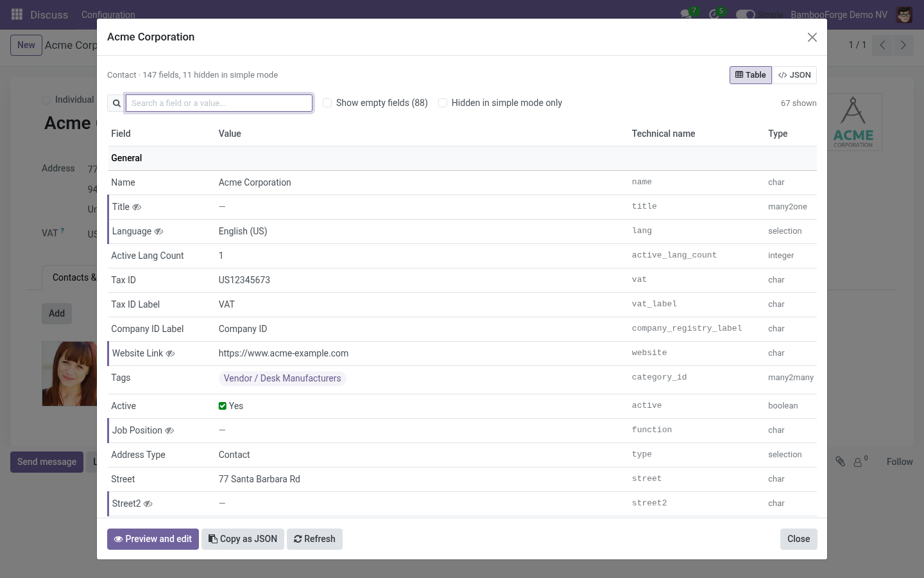Image resolution: width=924 pixels, height=578 pixels.
Task: Click the Value column header
Action: (x=230, y=134)
